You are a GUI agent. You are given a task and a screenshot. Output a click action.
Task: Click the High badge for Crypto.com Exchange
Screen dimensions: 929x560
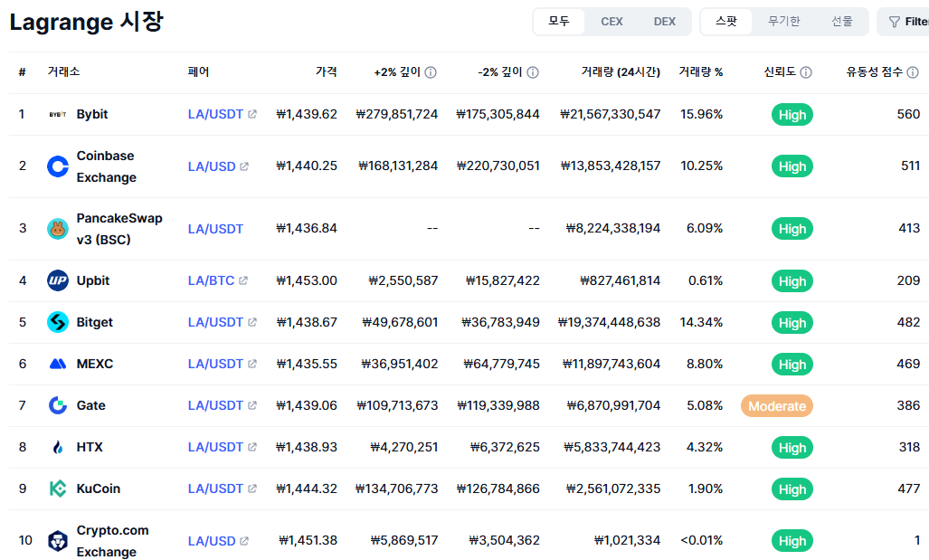[792, 541]
